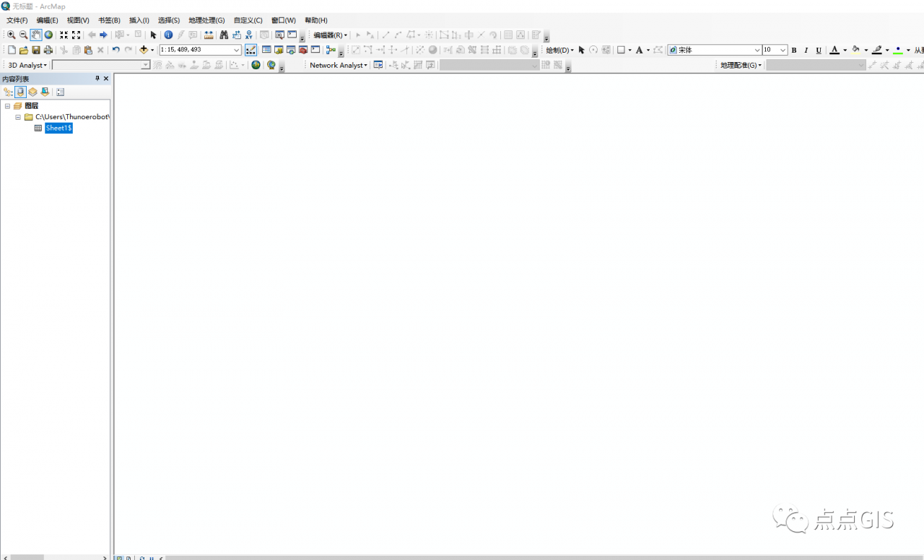
Task: Select the Sheet1$ table item
Action: 58,128
